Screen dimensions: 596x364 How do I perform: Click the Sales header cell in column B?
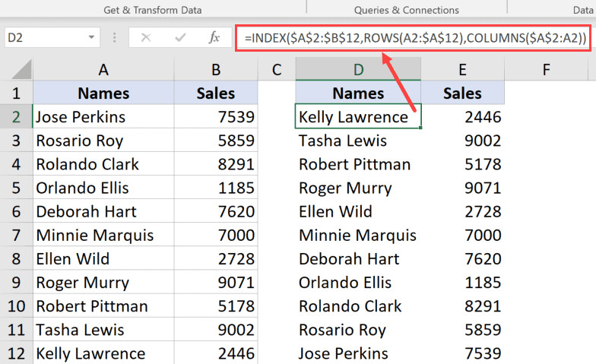pos(216,93)
